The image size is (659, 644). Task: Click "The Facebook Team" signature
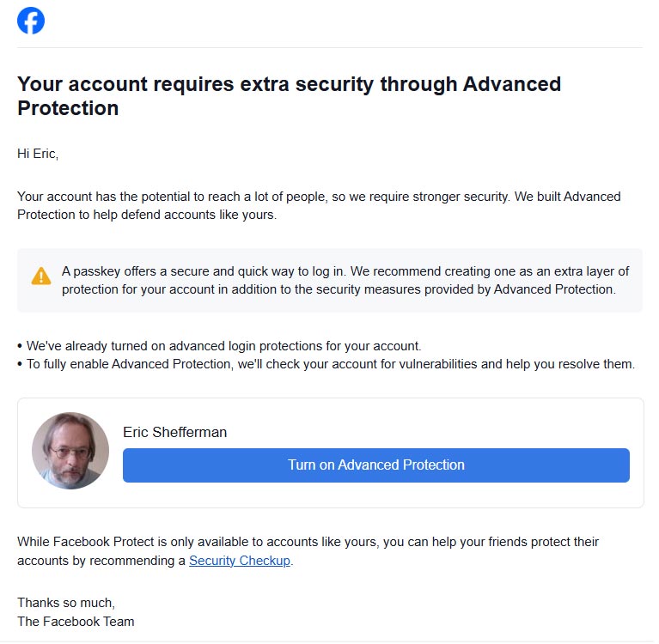(x=76, y=621)
